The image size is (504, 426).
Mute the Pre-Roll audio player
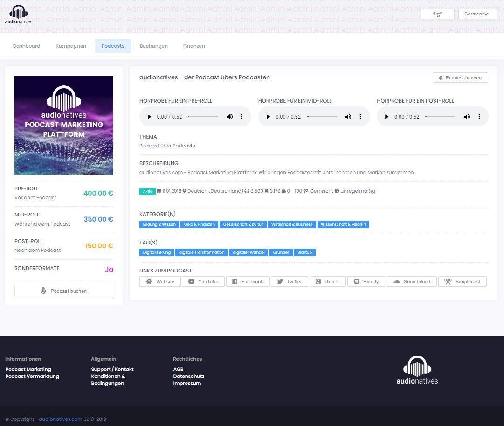click(x=229, y=117)
